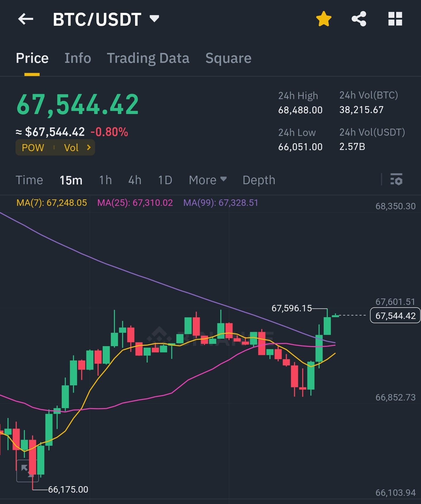The image size is (421, 504).
Task: Tap the 24h Vol(BTC) value 38,215.67
Action: 361,110
